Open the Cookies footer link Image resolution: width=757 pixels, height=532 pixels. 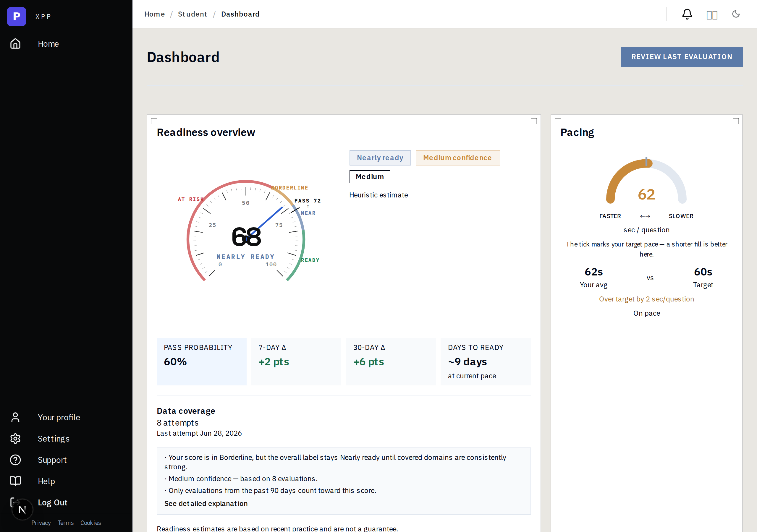(91, 523)
